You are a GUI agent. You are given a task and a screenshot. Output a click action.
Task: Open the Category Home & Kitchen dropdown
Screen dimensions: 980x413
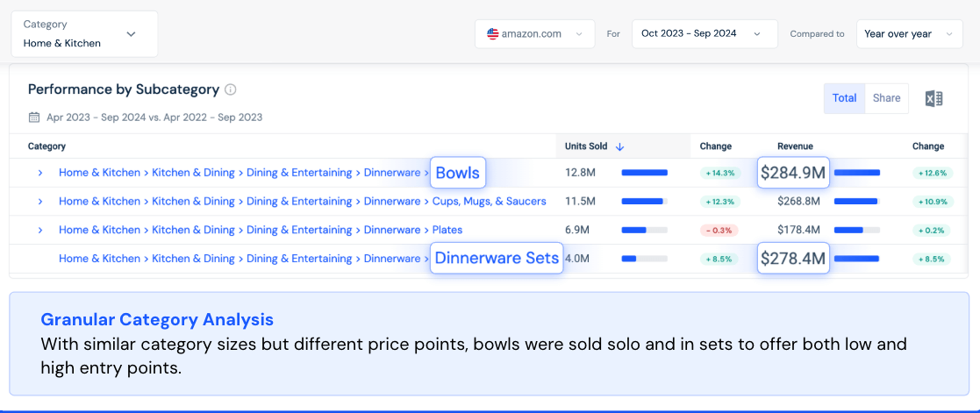(84, 34)
